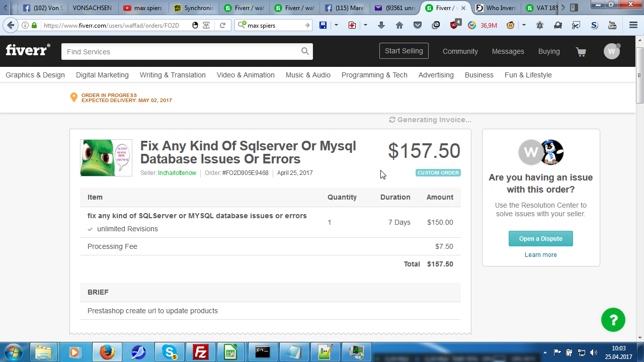Image resolution: width=644 pixels, height=362 pixels.
Task: Open the Programming & Tech category
Action: point(374,75)
